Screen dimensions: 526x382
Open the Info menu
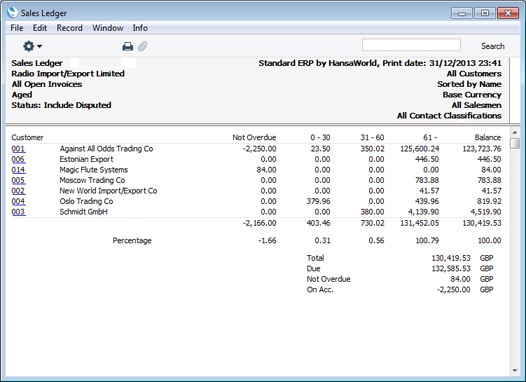pos(140,28)
